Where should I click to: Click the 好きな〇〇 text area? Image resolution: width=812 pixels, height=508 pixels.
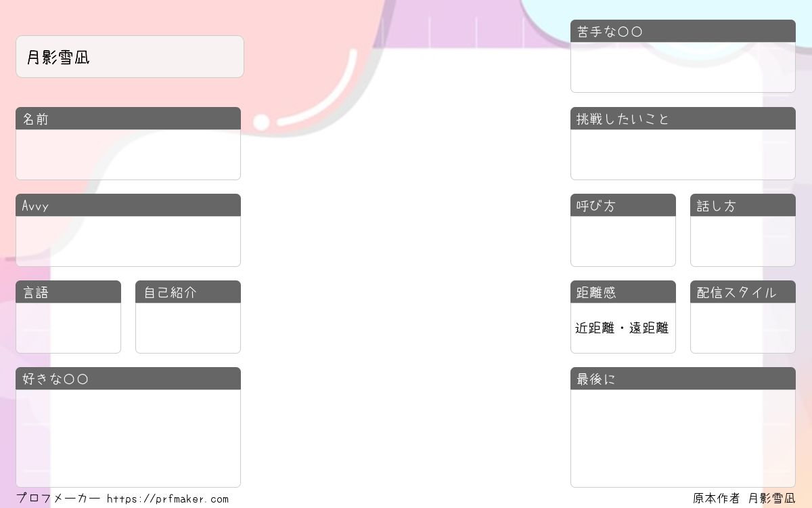[x=128, y=438]
